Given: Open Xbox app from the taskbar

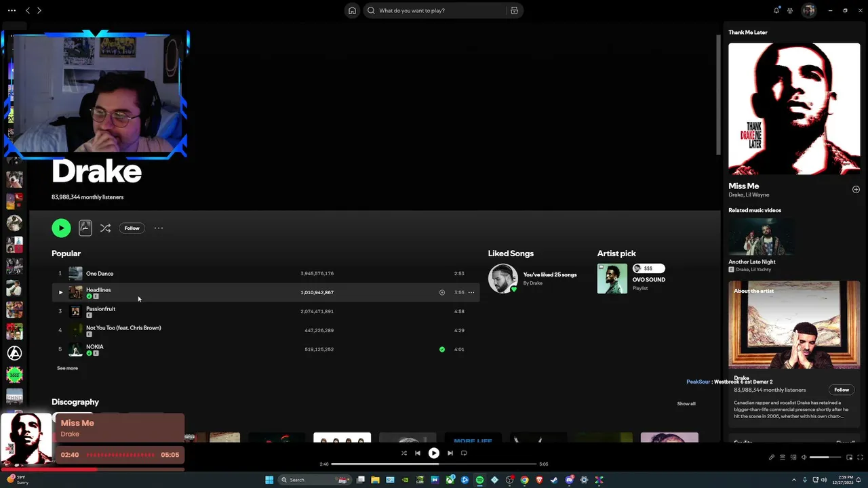Looking at the screenshot, I should click(x=450, y=480).
